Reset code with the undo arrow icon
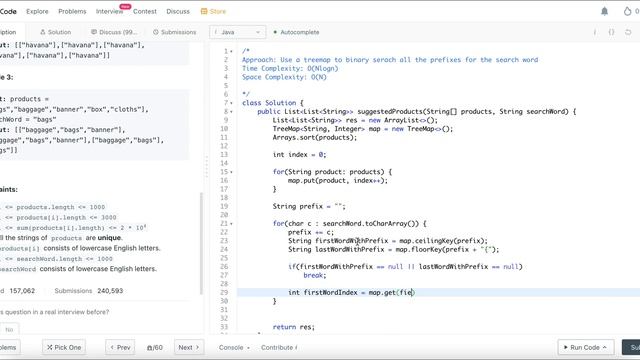 [628, 32]
